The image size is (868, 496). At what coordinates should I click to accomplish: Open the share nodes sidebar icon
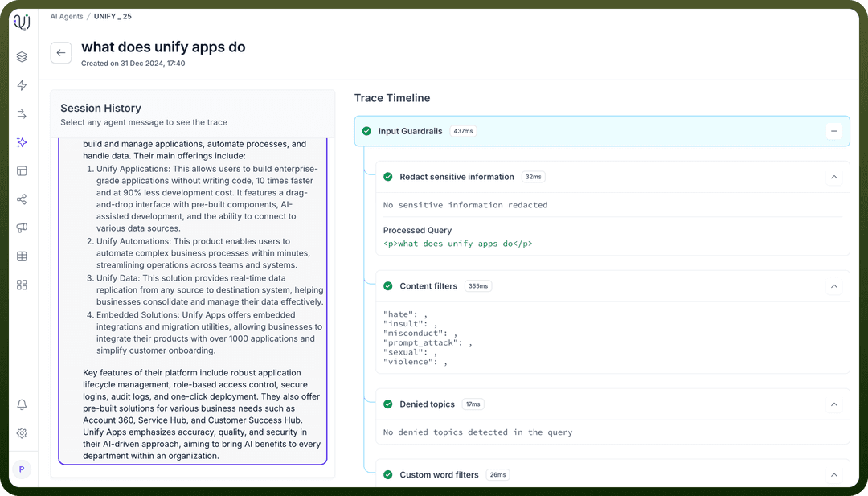tap(22, 199)
